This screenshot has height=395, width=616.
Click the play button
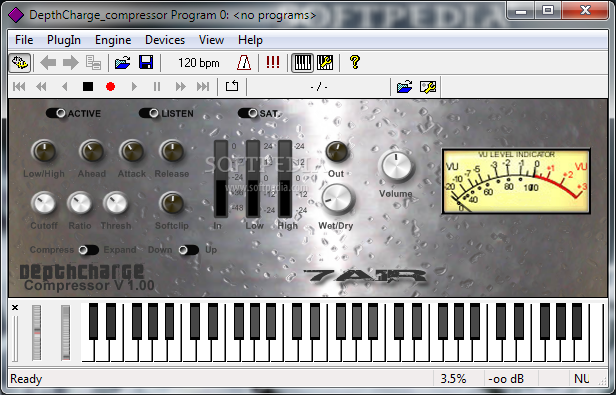(134, 86)
